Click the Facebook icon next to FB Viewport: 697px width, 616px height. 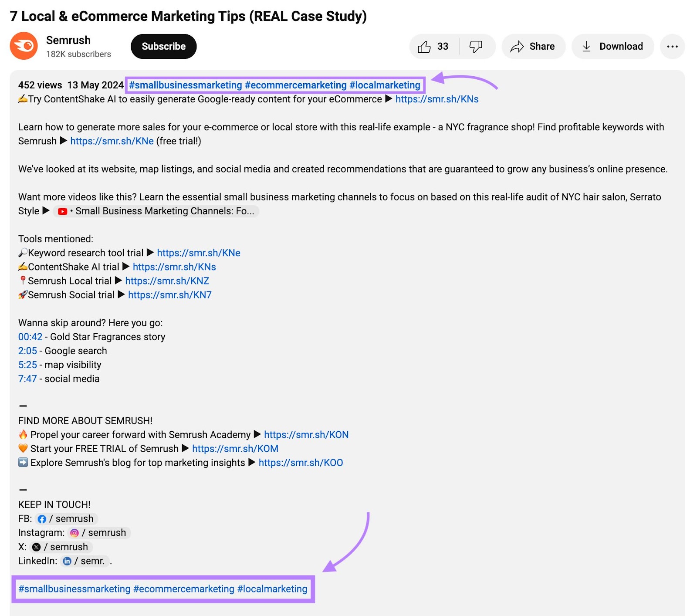pyautogui.click(x=42, y=518)
